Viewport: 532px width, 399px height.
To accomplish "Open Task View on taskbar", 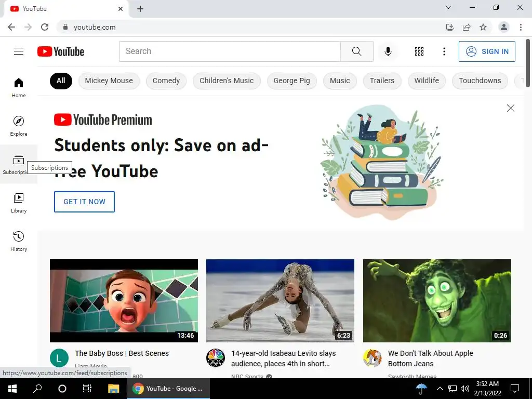I will click(87, 389).
